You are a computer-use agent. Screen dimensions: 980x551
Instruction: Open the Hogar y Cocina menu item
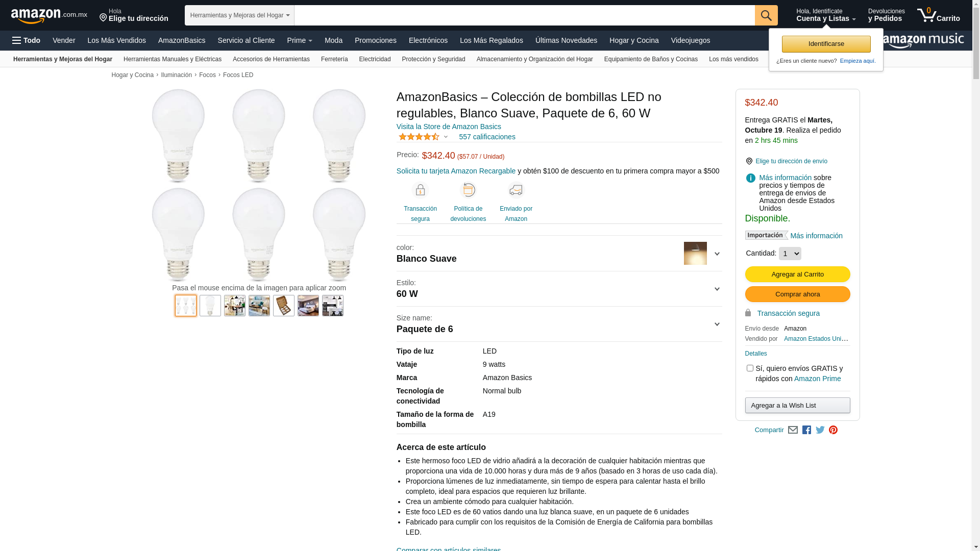(x=633, y=40)
